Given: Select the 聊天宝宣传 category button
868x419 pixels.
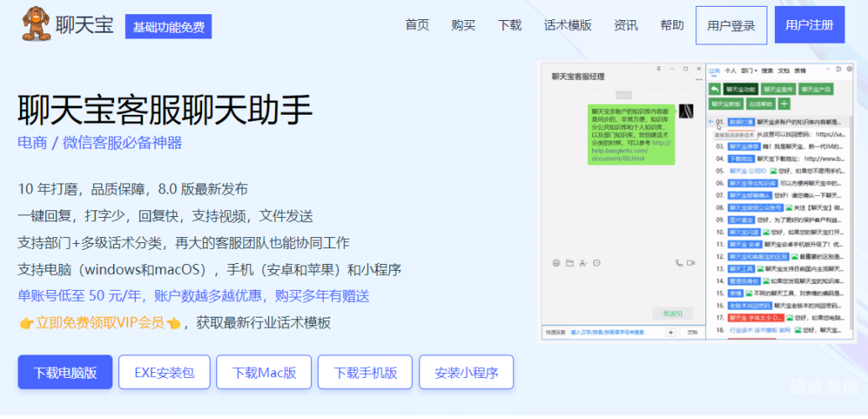Looking at the screenshot, I should coord(778,89).
